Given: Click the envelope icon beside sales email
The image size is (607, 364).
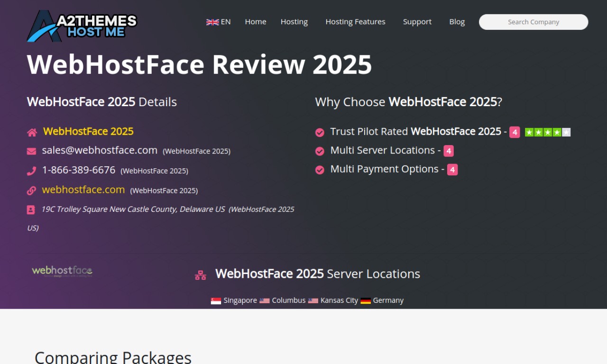Looking at the screenshot, I should click(31, 151).
